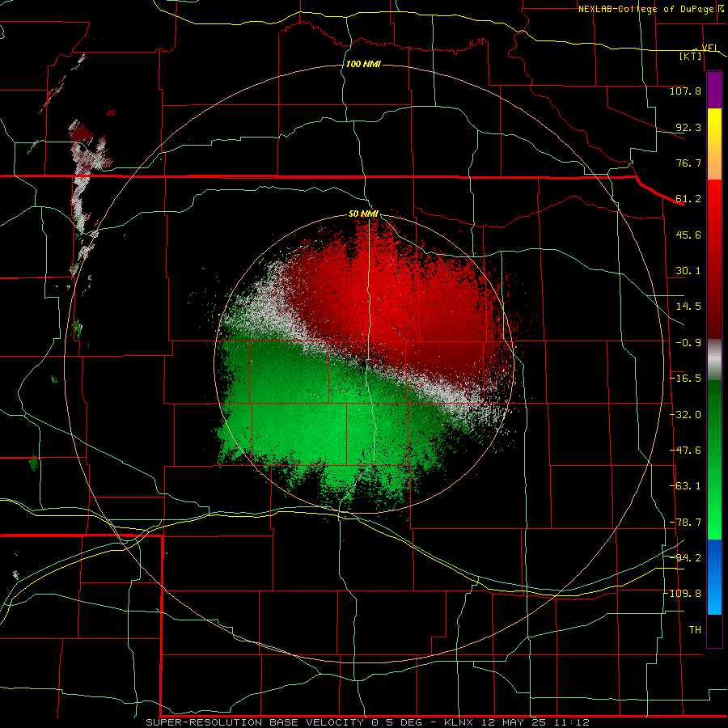Click the -63.1 velocity scale value
Screen dimensions: 728x728
click(685, 486)
